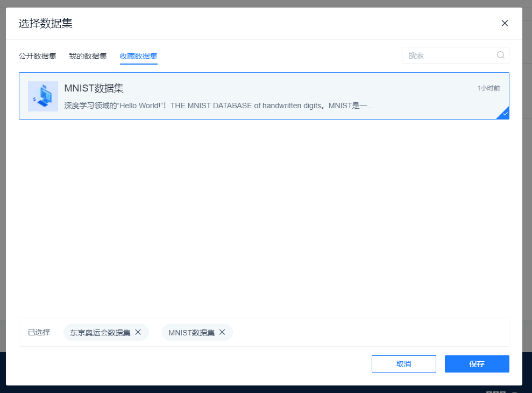Click the 取消 button
The image size is (532, 393).
(x=404, y=364)
